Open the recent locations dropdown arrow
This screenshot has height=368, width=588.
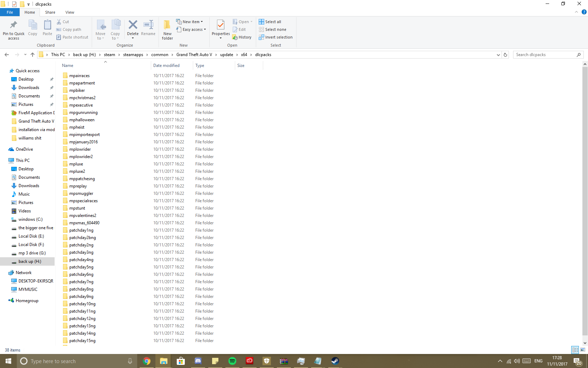click(x=25, y=55)
